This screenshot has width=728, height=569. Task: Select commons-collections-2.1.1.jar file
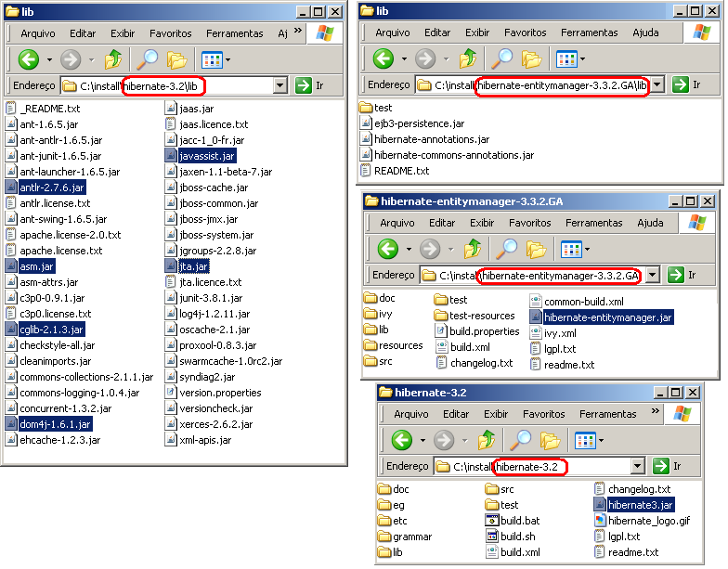[80, 377]
